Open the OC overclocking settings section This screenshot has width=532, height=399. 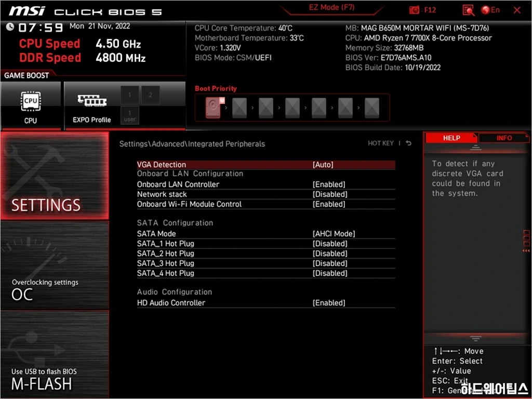[x=55, y=265]
